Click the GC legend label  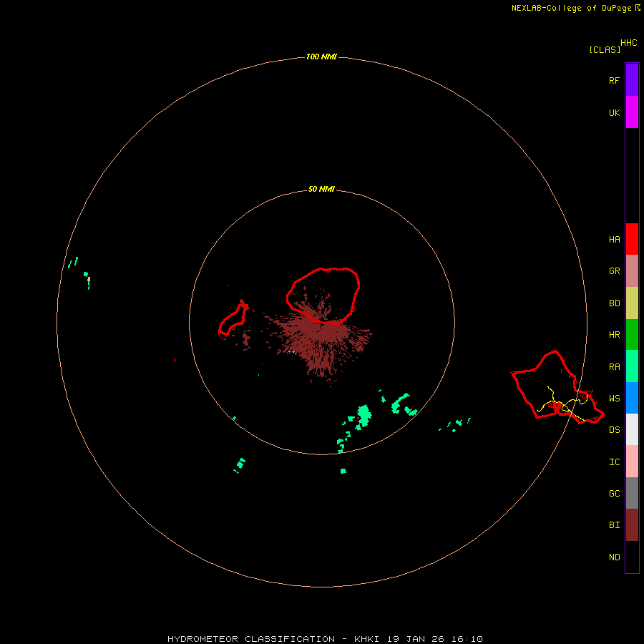pyautogui.click(x=614, y=494)
